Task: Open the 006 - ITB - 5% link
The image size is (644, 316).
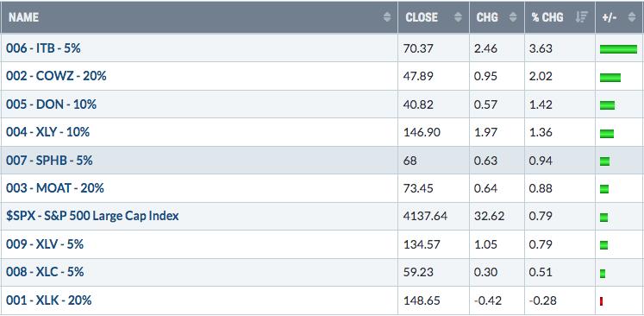Action: (43, 48)
